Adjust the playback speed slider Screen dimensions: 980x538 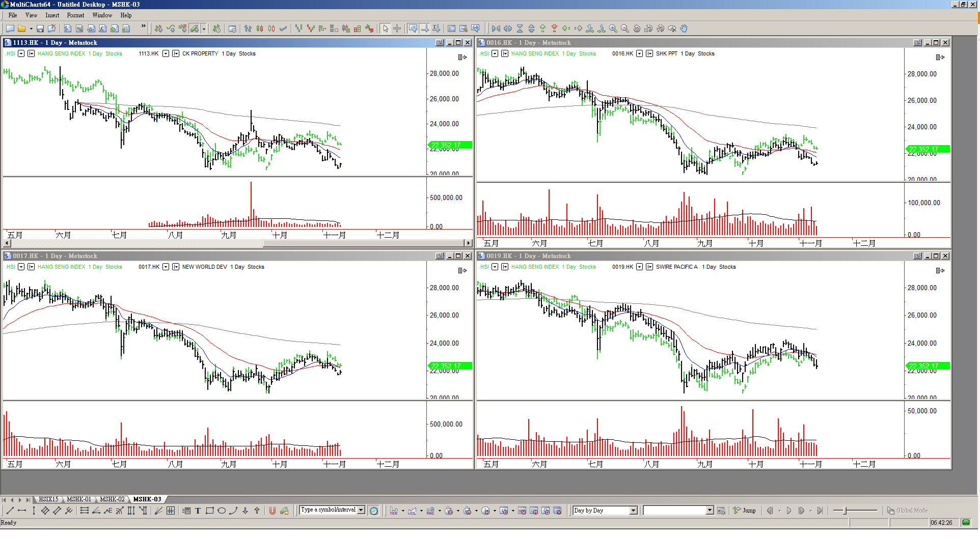(x=845, y=511)
